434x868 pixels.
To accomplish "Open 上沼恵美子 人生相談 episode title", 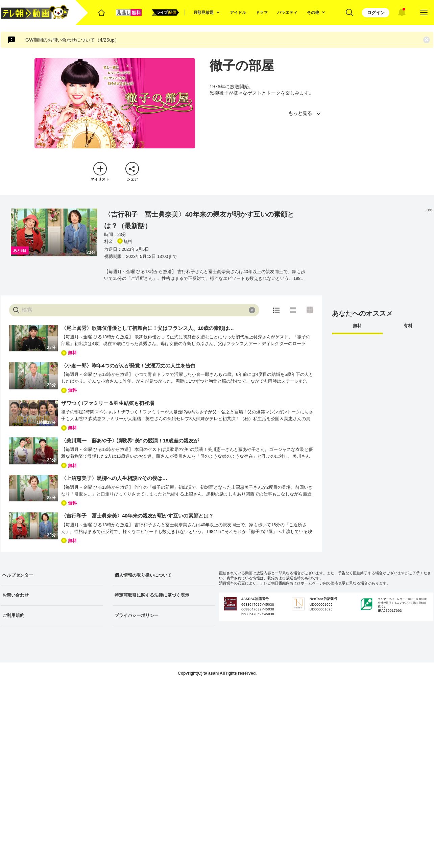I will tap(114, 478).
